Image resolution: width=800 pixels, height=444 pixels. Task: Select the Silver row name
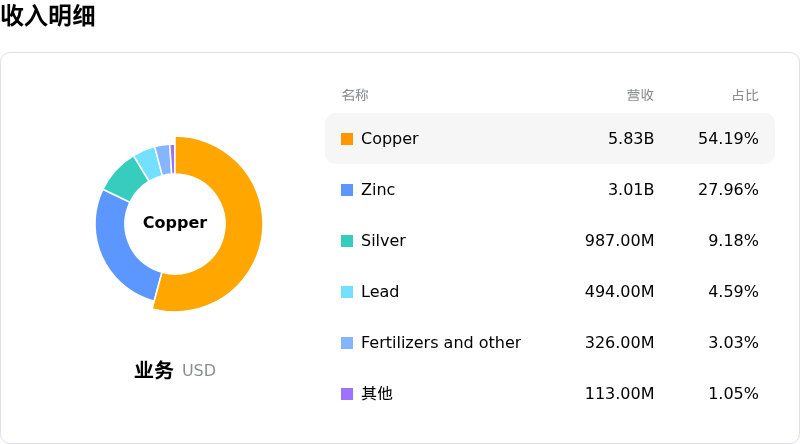(383, 240)
